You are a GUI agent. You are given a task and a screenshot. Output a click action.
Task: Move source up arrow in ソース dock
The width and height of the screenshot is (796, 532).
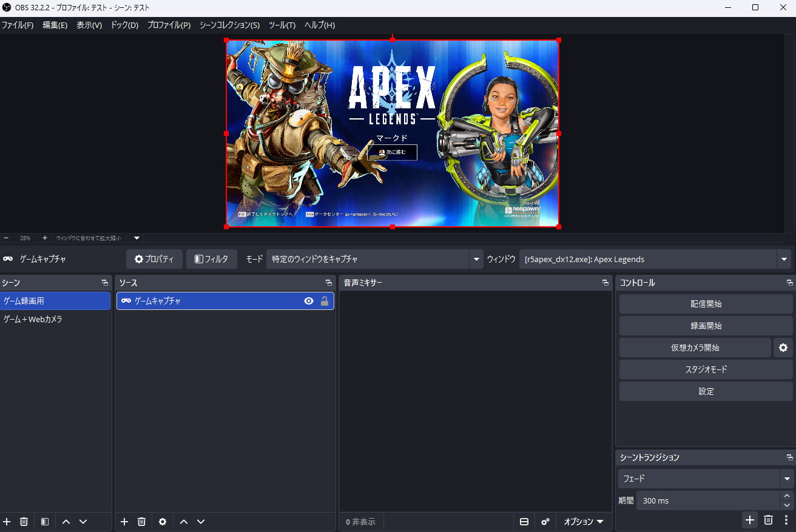click(184, 522)
